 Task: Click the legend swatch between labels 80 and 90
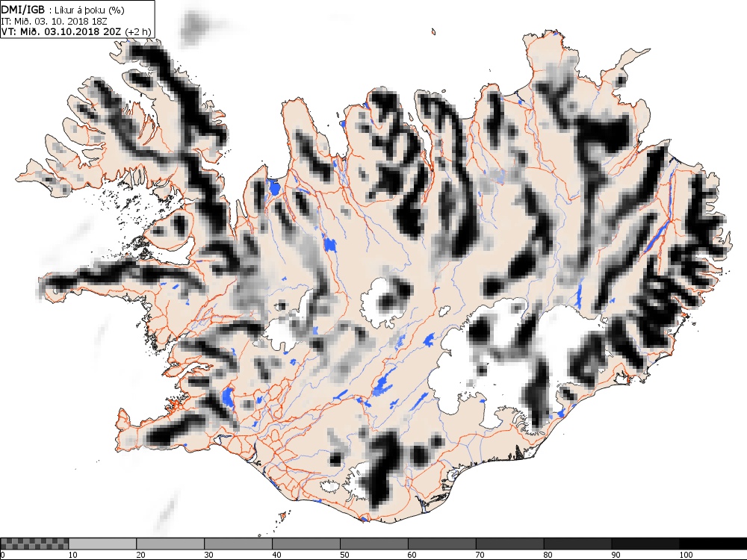pyautogui.click(x=578, y=544)
